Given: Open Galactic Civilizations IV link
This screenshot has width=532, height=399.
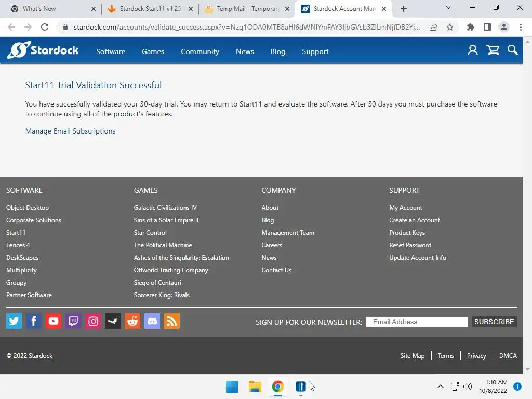Looking at the screenshot, I should pos(165,208).
